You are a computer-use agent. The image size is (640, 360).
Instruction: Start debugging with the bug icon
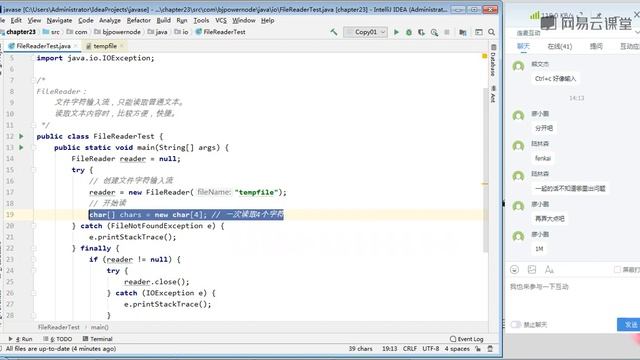click(409, 32)
